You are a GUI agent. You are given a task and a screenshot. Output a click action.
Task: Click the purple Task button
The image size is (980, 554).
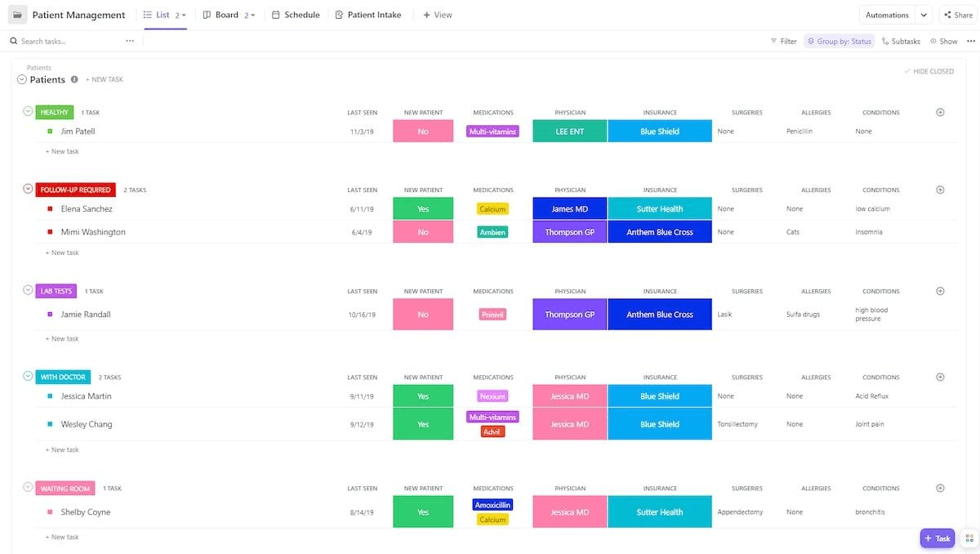point(937,538)
